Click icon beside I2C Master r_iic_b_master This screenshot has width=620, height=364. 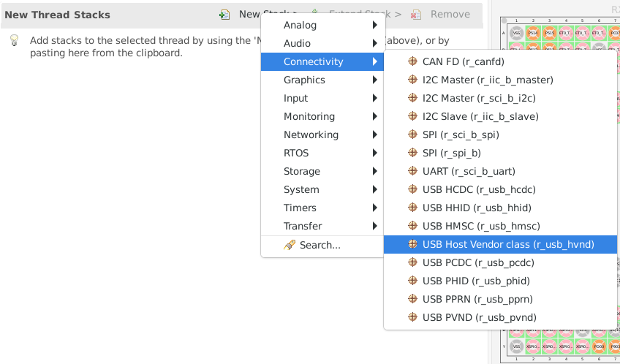pyautogui.click(x=412, y=80)
